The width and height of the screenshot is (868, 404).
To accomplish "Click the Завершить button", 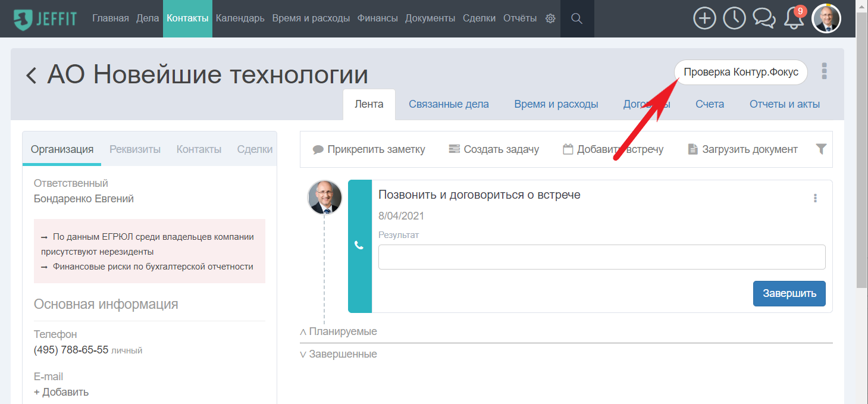I will pyautogui.click(x=789, y=293).
